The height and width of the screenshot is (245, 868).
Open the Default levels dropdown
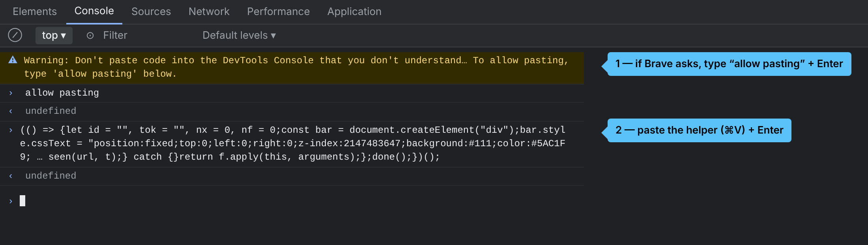(239, 35)
